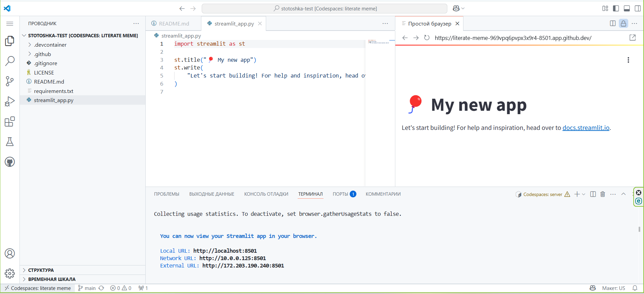Toggle the bottom panel visibility
644x294 pixels.
click(x=627, y=8)
